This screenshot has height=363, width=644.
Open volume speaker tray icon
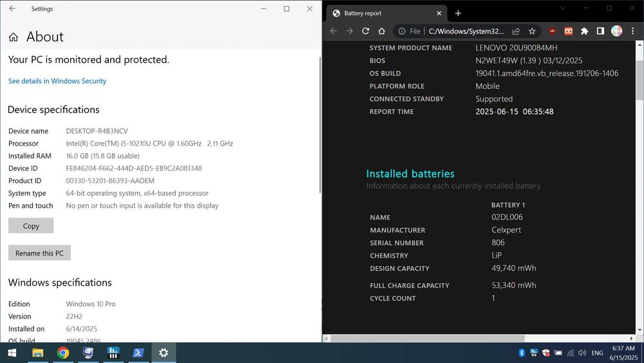point(582,353)
